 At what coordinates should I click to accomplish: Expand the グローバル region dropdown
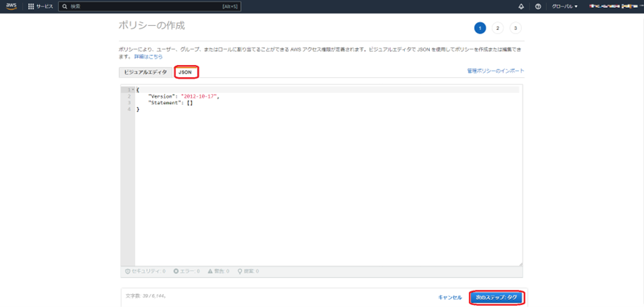pos(565,6)
